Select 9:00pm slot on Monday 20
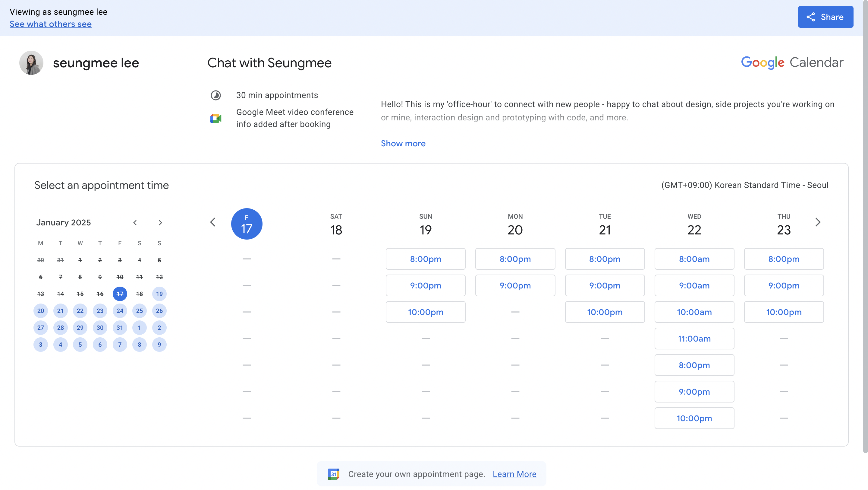Image resolution: width=868 pixels, height=490 pixels. [515, 286]
